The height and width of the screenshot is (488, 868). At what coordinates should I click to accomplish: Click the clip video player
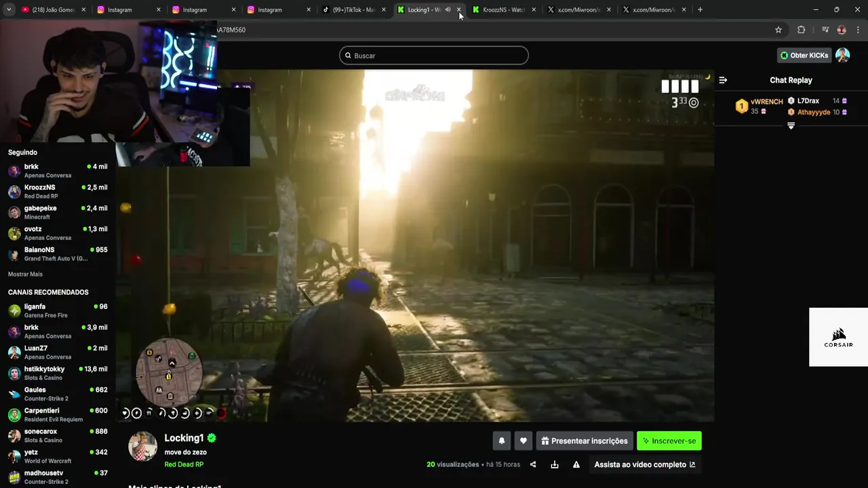click(x=414, y=245)
